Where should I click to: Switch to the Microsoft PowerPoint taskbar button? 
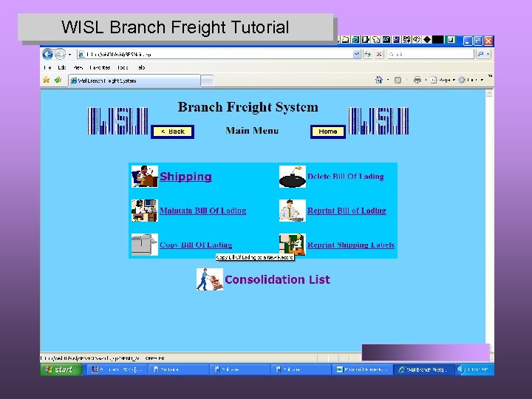(361, 370)
